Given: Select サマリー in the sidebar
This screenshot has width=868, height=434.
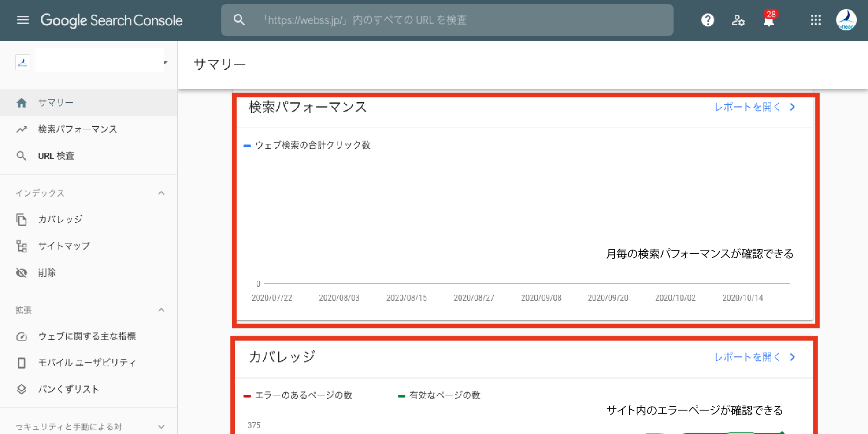Looking at the screenshot, I should tap(89, 103).
